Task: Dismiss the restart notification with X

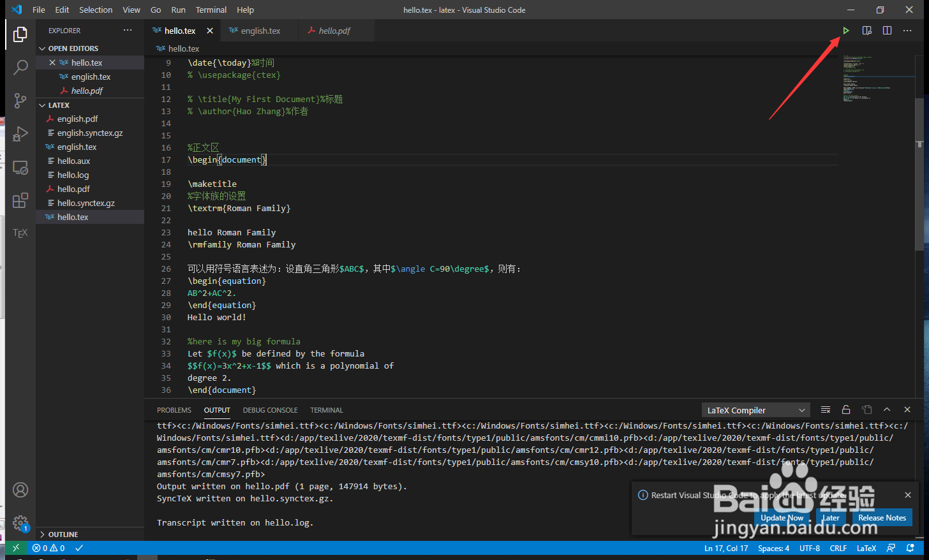Action: click(x=908, y=495)
